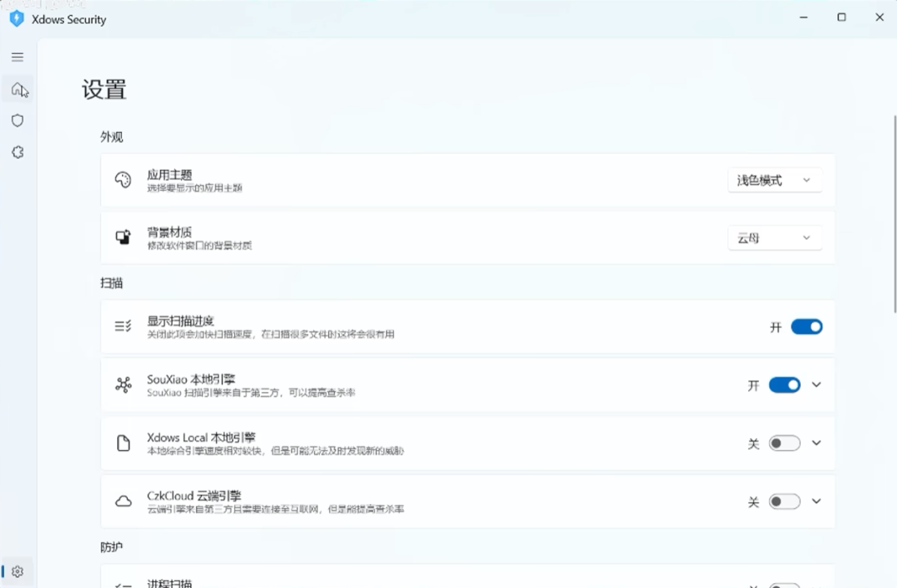
Task: Open the shield protection page
Action: tap(17, 120)
